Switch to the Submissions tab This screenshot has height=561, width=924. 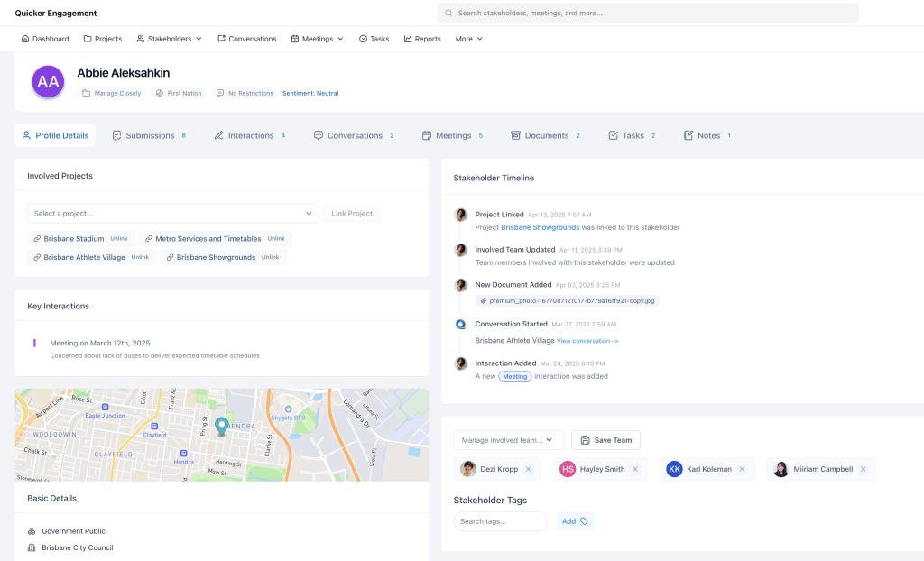tap(149, 135)
